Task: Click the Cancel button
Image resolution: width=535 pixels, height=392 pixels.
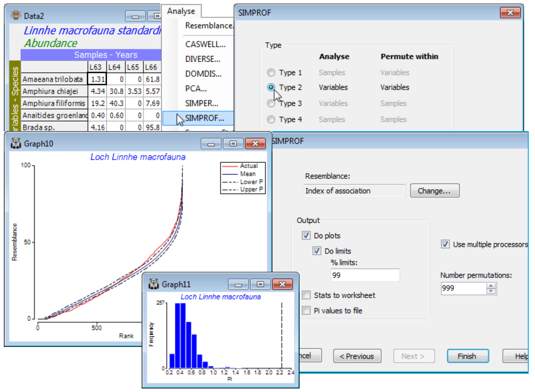Action: tap(310, 356)
